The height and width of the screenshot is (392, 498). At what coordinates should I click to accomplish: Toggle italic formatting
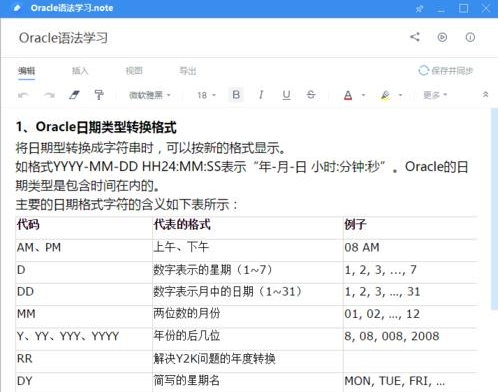(261, 95)
